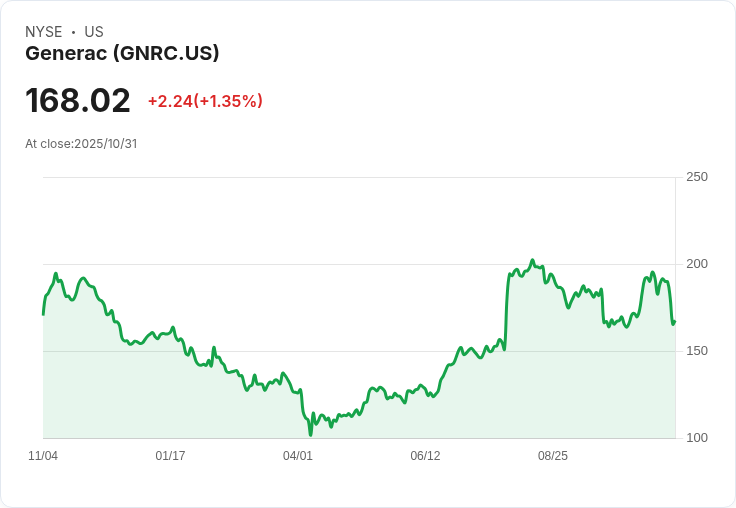Screen dimensions: 736x508
Task: Click the leftmost start of the price line
Action: pos(43,314)
